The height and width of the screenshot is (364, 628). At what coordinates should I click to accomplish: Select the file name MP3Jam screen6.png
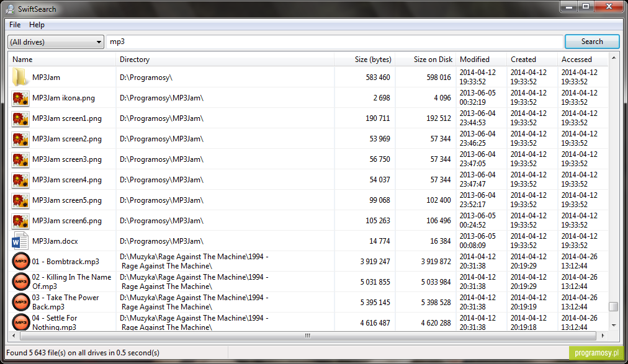pos(67,221)
